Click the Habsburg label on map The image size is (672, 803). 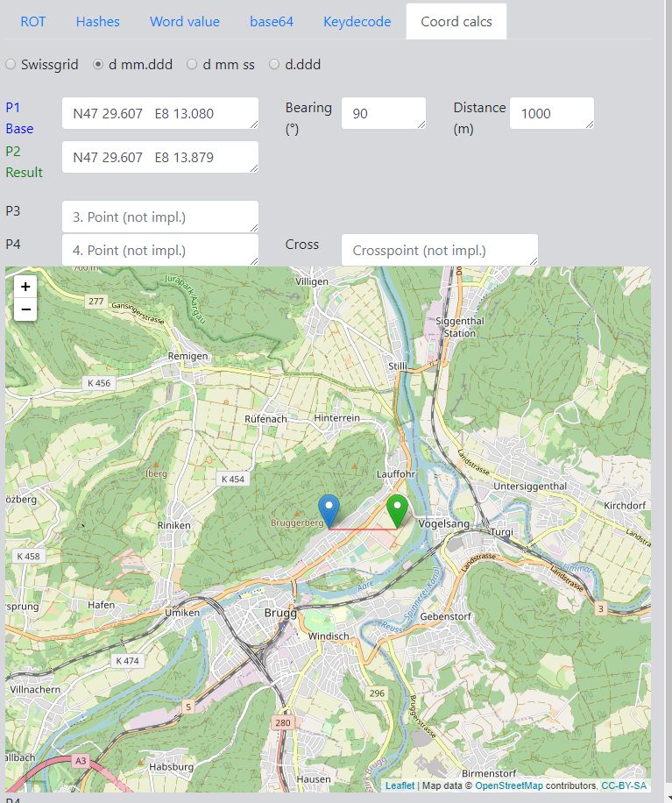tap(171, 767)
